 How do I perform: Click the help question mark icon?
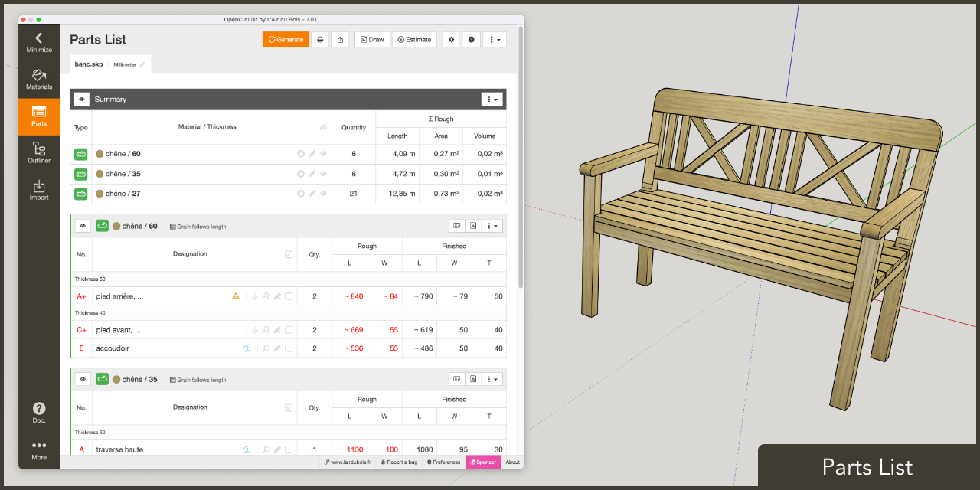[x=472, y=39]
